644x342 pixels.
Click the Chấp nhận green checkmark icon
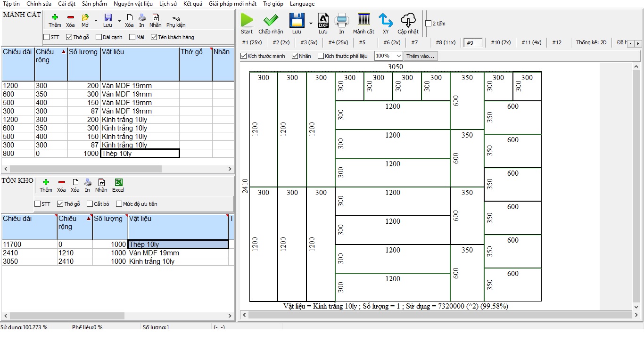[271, 21]
